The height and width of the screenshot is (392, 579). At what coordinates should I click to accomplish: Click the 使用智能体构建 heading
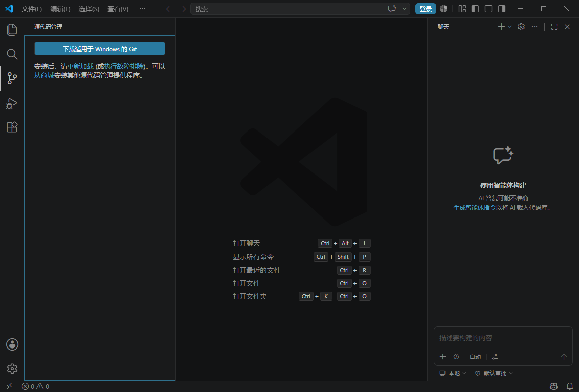pyautogui.click(x=503, y=185)
